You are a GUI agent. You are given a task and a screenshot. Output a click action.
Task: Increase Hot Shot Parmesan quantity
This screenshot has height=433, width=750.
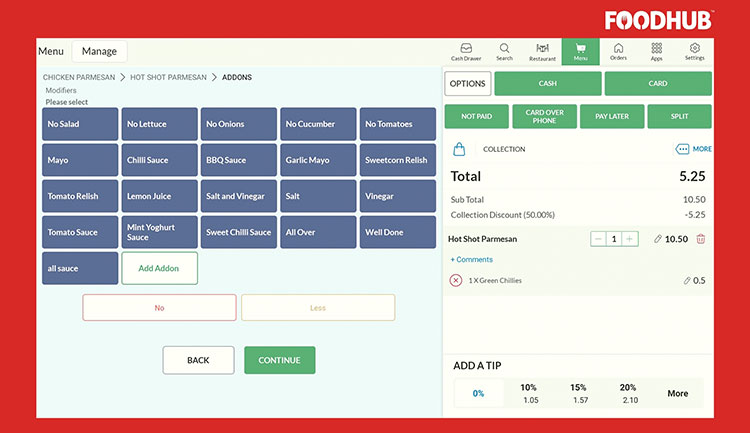pos(630,239)
